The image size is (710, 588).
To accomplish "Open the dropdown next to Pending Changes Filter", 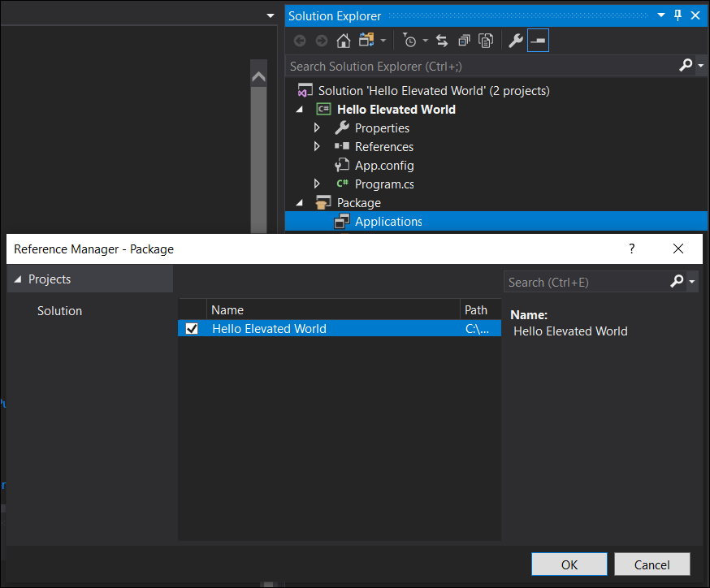I will (425, 41).
